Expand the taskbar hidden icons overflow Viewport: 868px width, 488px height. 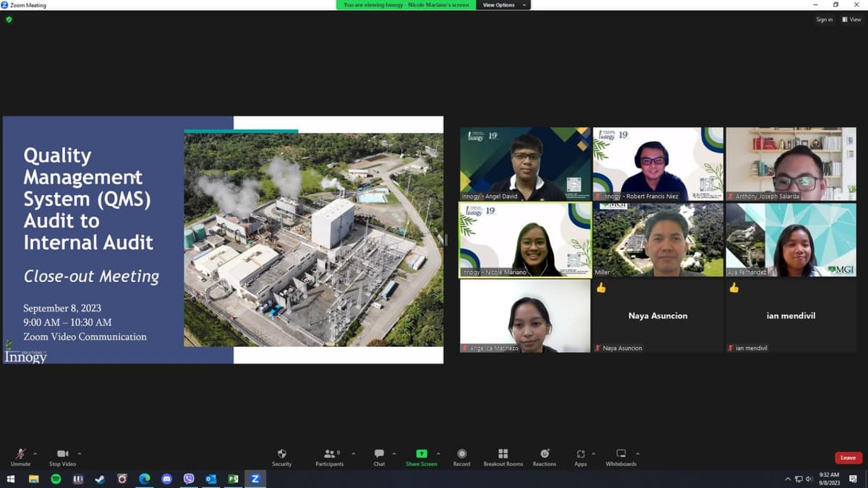(788, 479)
